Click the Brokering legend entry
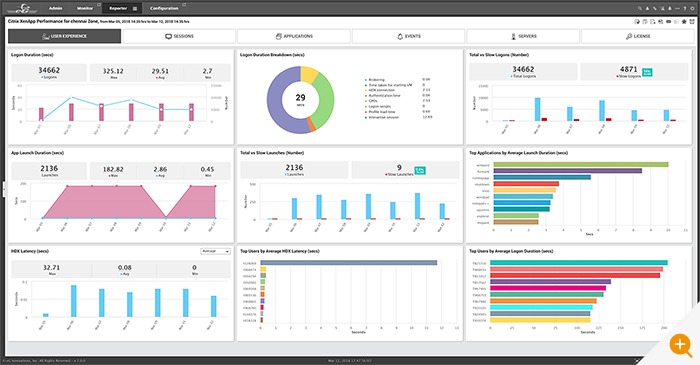Viewport: 700px width, 365px height. pos(375,80)
